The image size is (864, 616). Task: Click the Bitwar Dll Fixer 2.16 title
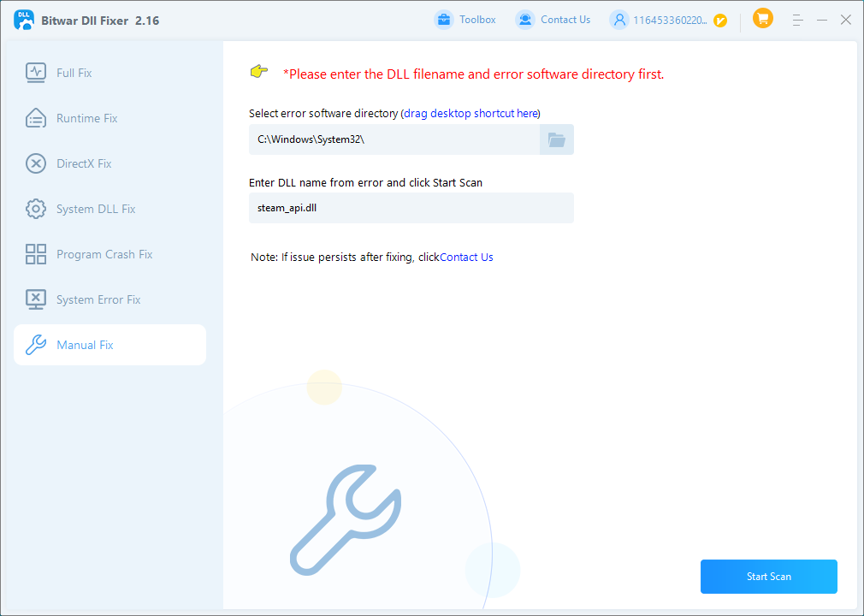click(100, 21)
